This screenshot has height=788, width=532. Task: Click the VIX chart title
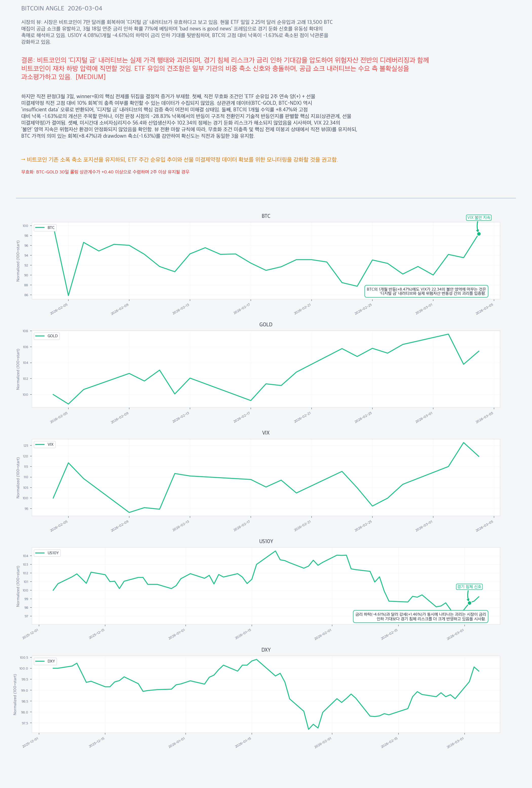click(266, 433)
